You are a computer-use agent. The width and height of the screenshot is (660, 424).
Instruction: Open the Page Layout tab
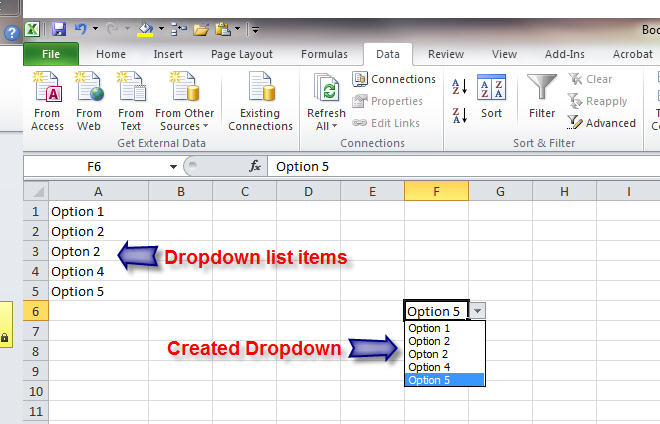(242, 54)
